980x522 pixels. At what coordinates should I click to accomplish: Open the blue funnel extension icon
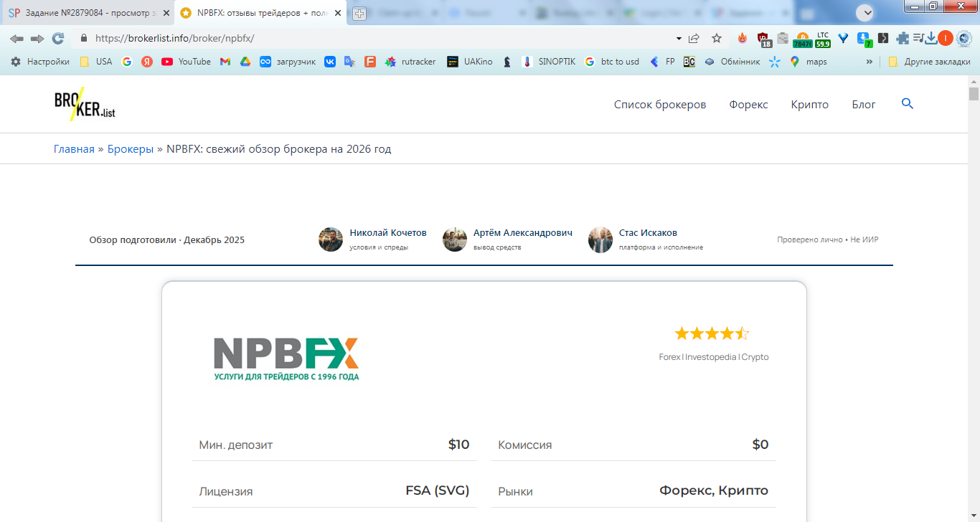pyautogui.click(x=844, y=38)
